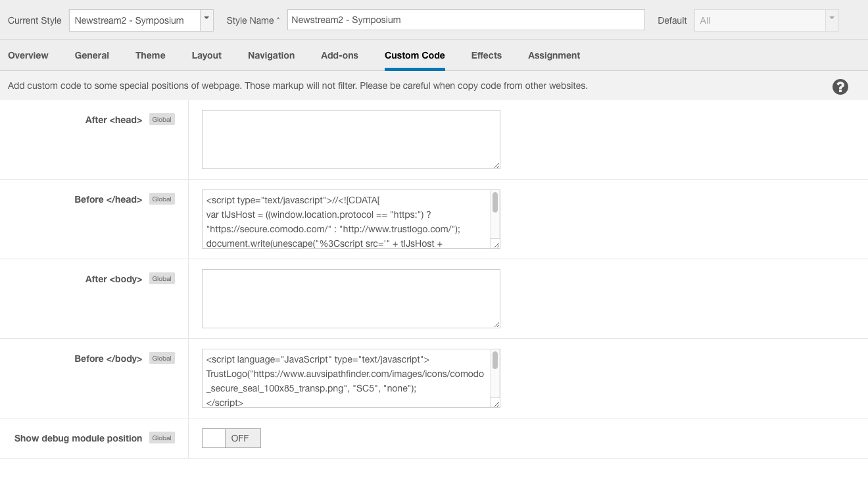868x479 pixels.
Task: Click the Default label text
Action: coord(672,20)
